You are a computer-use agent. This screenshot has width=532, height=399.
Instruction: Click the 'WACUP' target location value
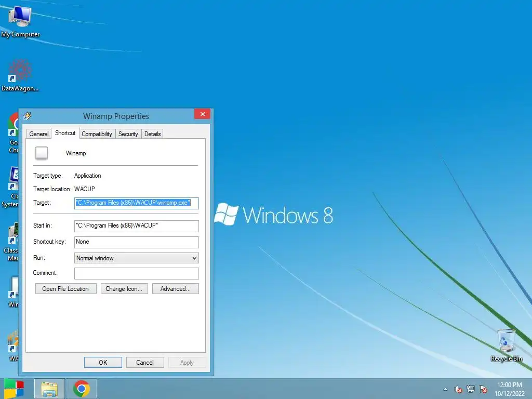[x=85, y=189]
